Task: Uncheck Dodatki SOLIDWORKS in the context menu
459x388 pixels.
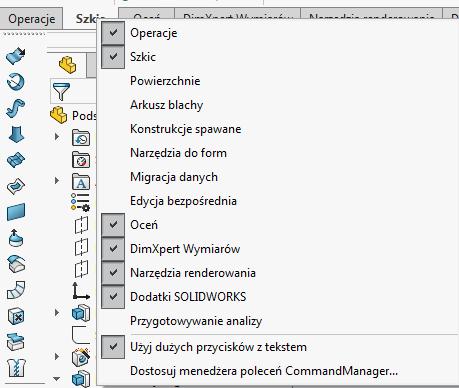Action: click(113, 297)
